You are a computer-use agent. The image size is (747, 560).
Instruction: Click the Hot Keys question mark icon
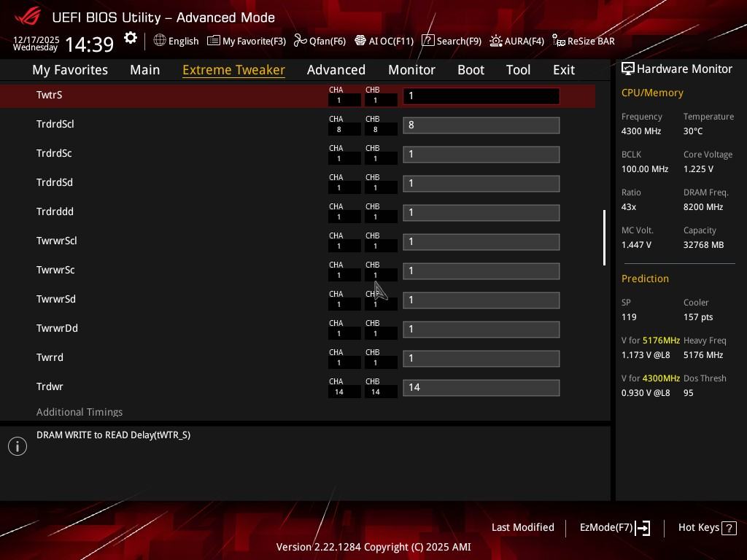click(729, 528)
